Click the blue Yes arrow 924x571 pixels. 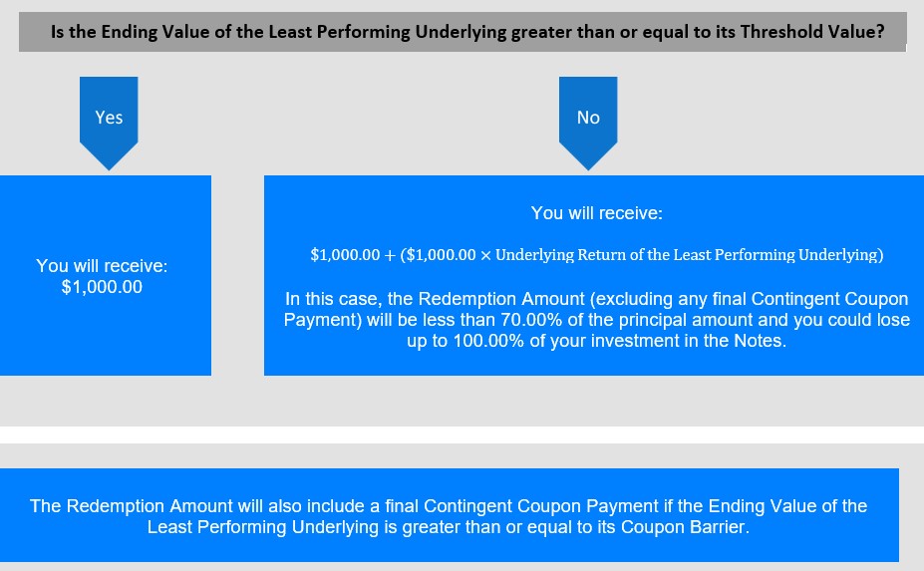tap(109, 123)
